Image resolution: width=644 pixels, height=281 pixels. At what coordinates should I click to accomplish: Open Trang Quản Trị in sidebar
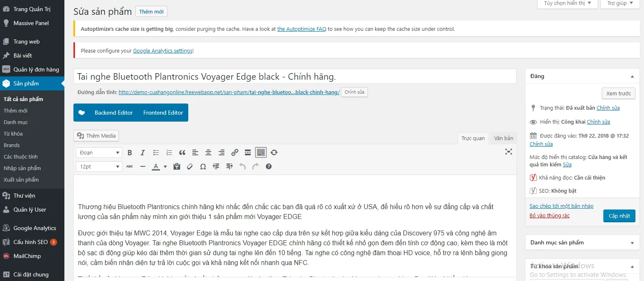coord(32,9)
